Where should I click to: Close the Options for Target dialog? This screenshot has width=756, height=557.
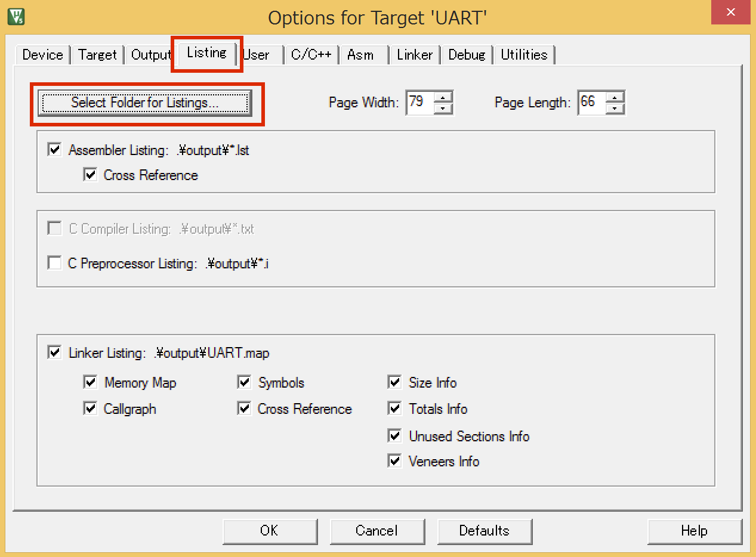tap(730, 13)
